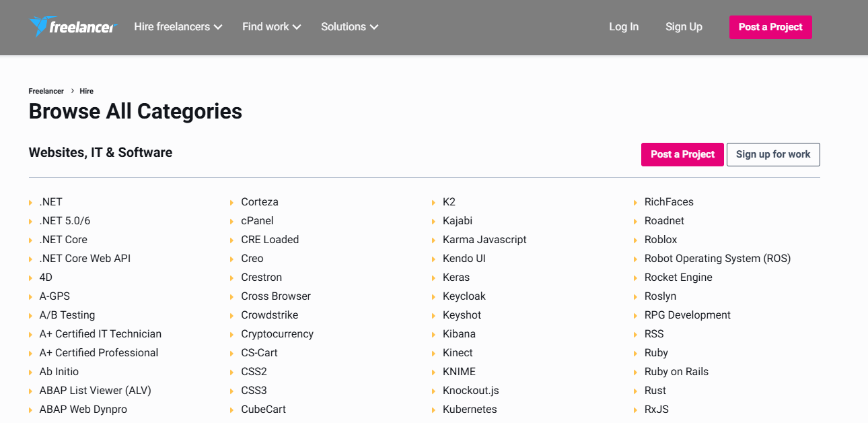Click Log In in the header
This screenshot has height=423, width=868.
tap(624, 27)
